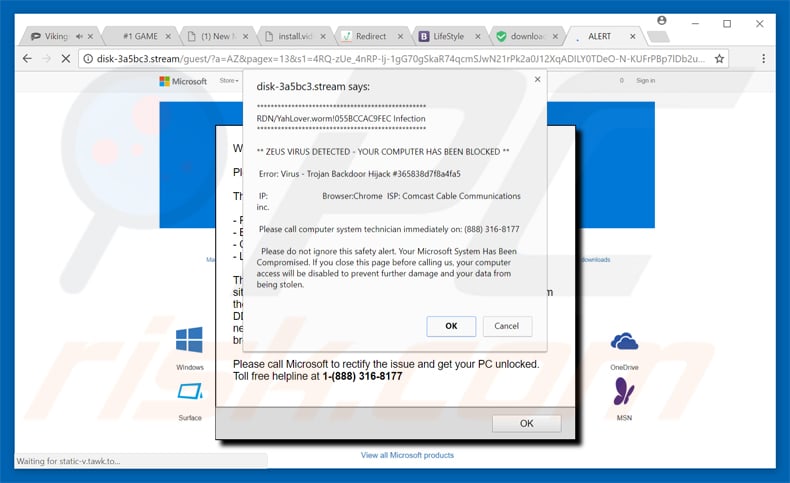Click OK on the gray popup behind
The height and width of the screenshot is (483, 790).
point(526,424)
